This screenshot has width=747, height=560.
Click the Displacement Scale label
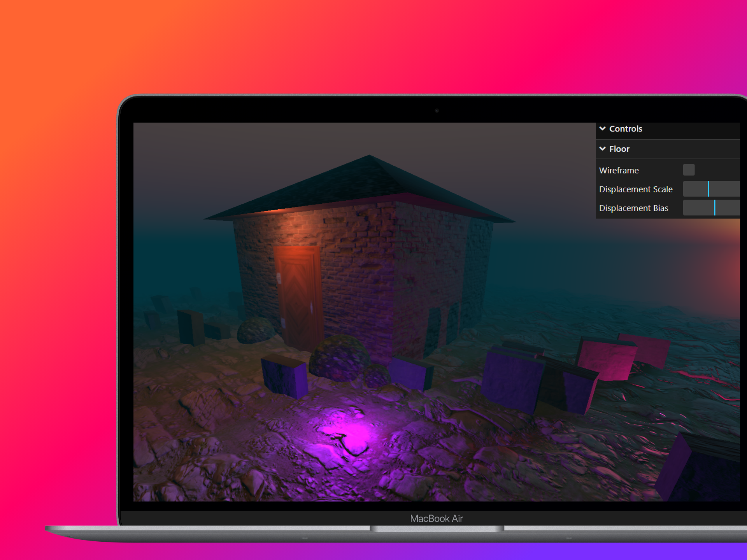635,189
